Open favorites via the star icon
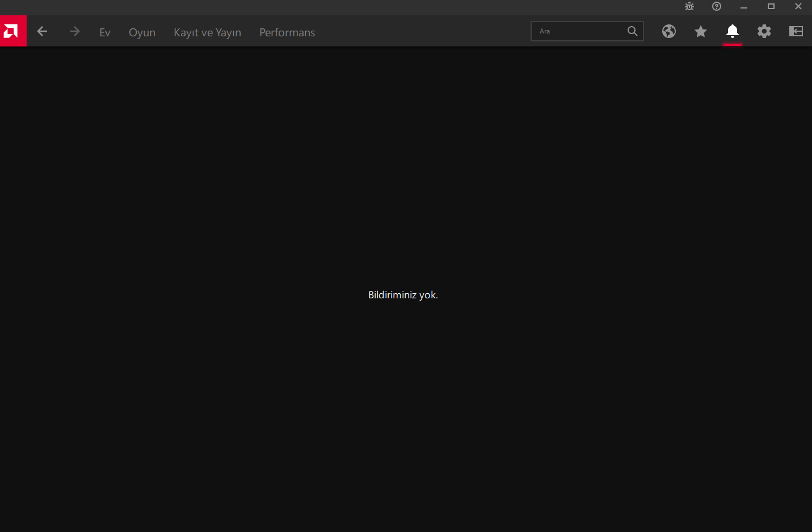Screen dimensions: 812x532 [x=700, y=31]
